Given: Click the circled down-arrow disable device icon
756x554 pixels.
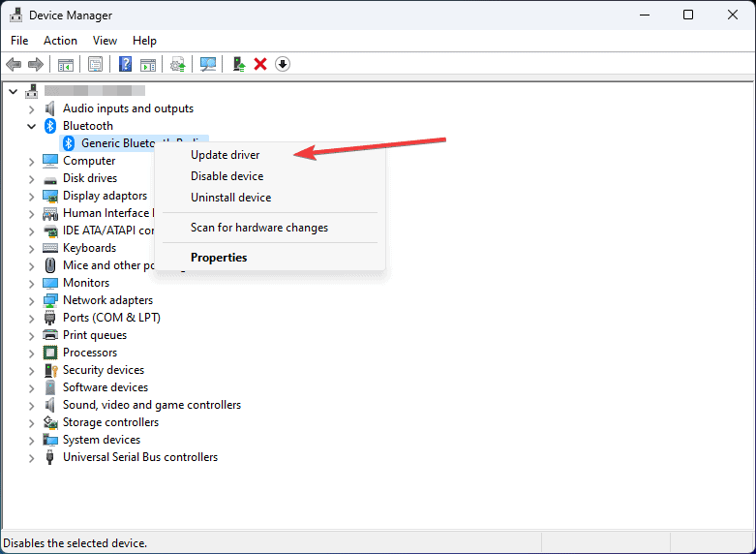Looking at the screenshot, I should pos(283,64).
